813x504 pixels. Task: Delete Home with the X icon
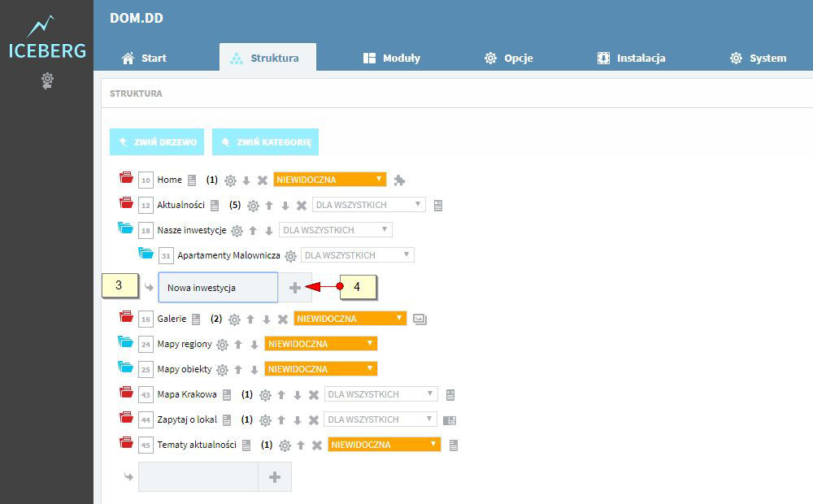(263, 180)
